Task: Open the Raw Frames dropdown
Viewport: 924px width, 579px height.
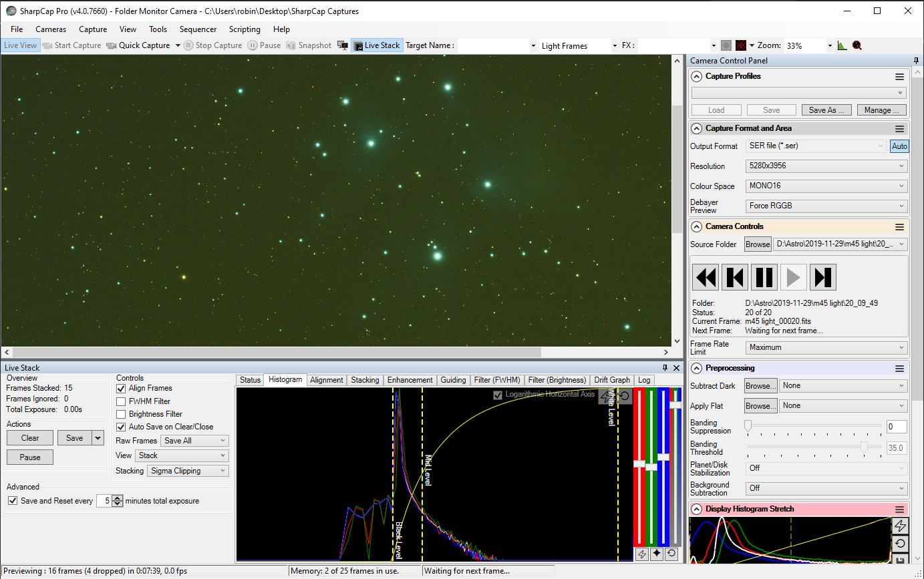Action: [x=195, y=441]
